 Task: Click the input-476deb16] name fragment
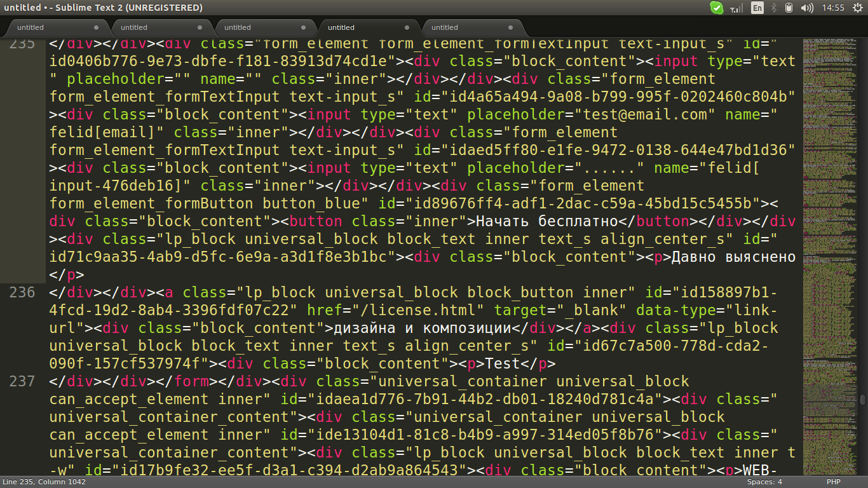point(116,186)
